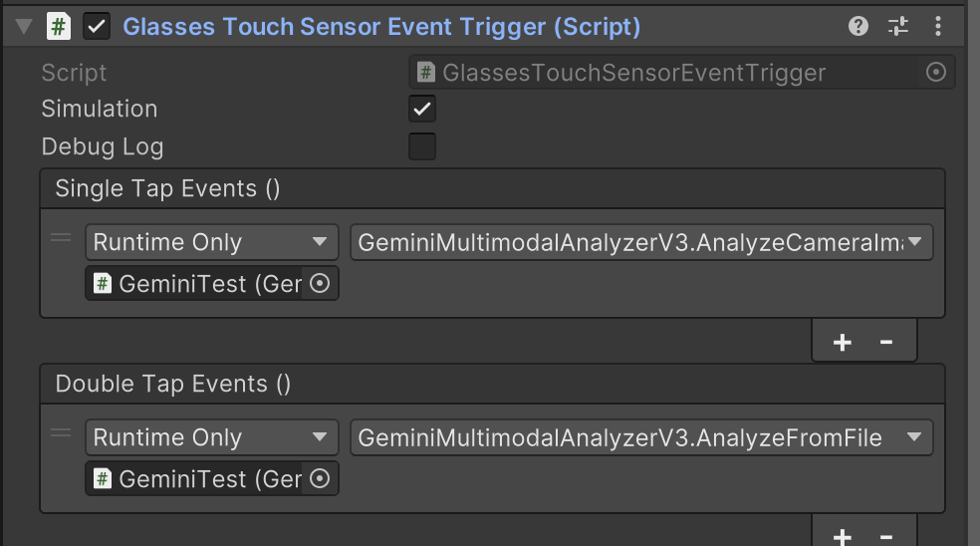The image size is (980, 546).
Task: Click drag handle of Double Tap event entry
Action: tap(61, 433)
